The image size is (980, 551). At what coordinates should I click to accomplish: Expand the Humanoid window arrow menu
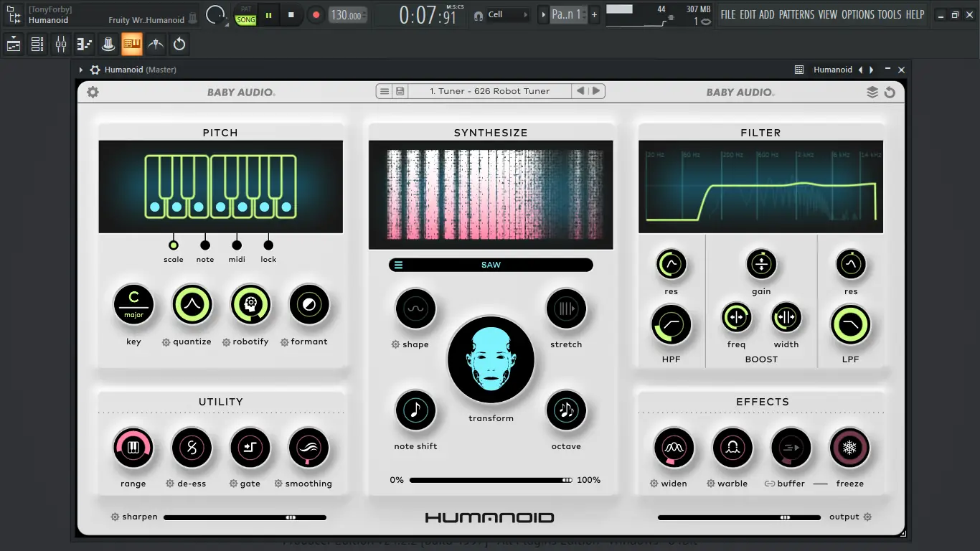coord(81,70)
